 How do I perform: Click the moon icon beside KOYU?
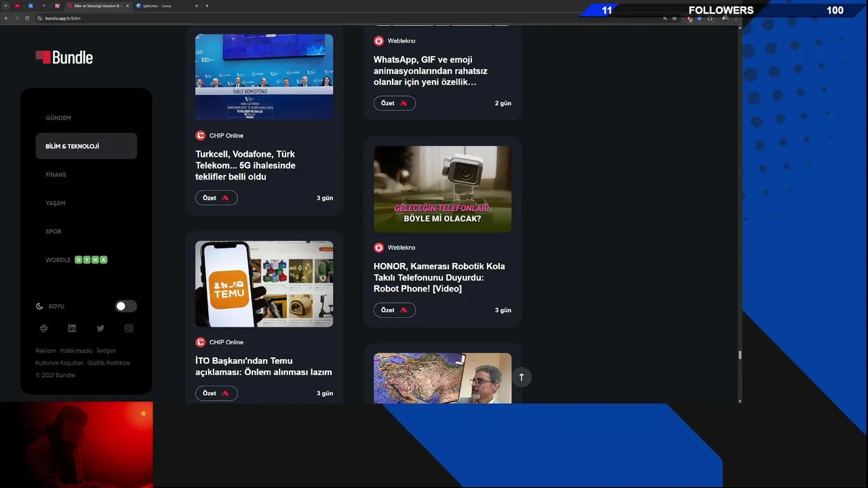coord(39,306)
